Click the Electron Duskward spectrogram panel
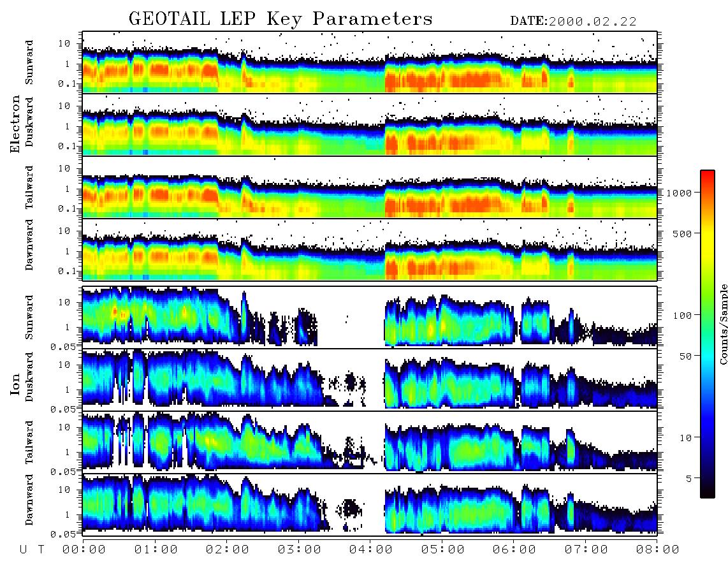Screen dimensions: 728x561 coord(370,124)
